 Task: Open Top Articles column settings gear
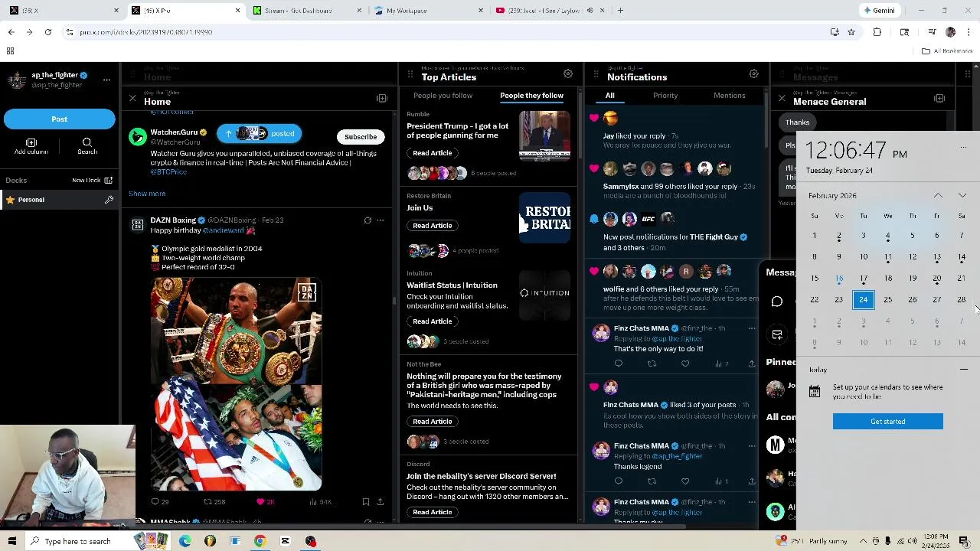tap(568, 73)
